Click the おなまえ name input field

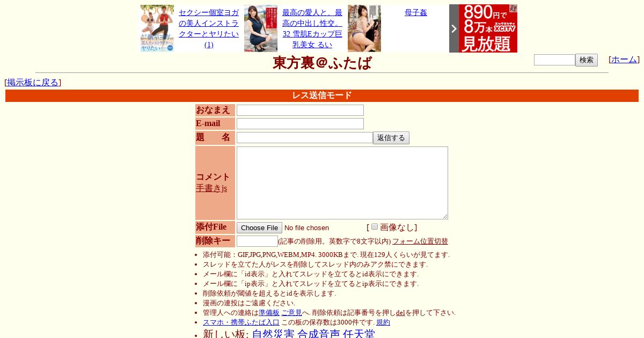coord(300,111)
